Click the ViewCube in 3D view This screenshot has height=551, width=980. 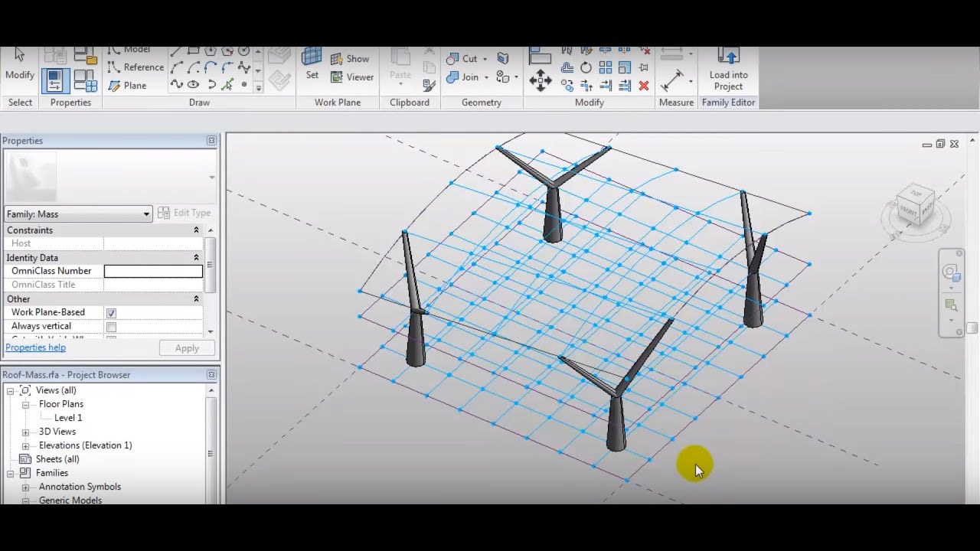click(x=916, y=205)
